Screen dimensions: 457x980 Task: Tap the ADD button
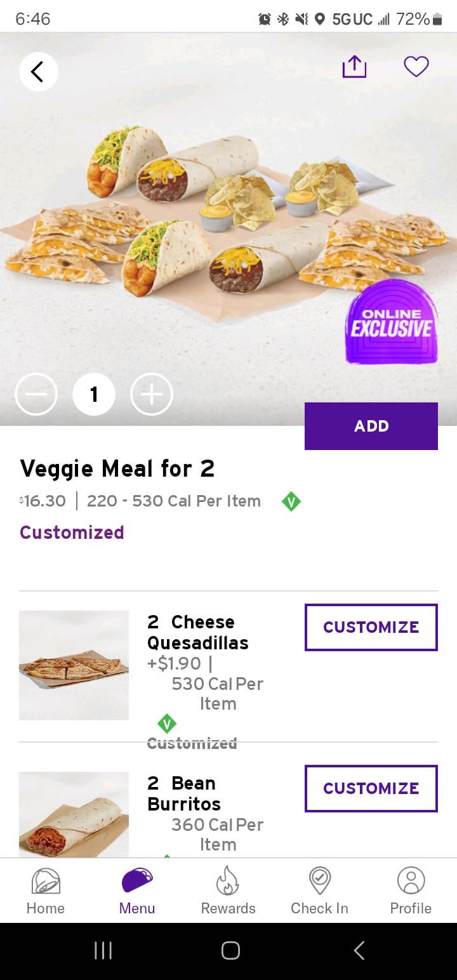371,426
